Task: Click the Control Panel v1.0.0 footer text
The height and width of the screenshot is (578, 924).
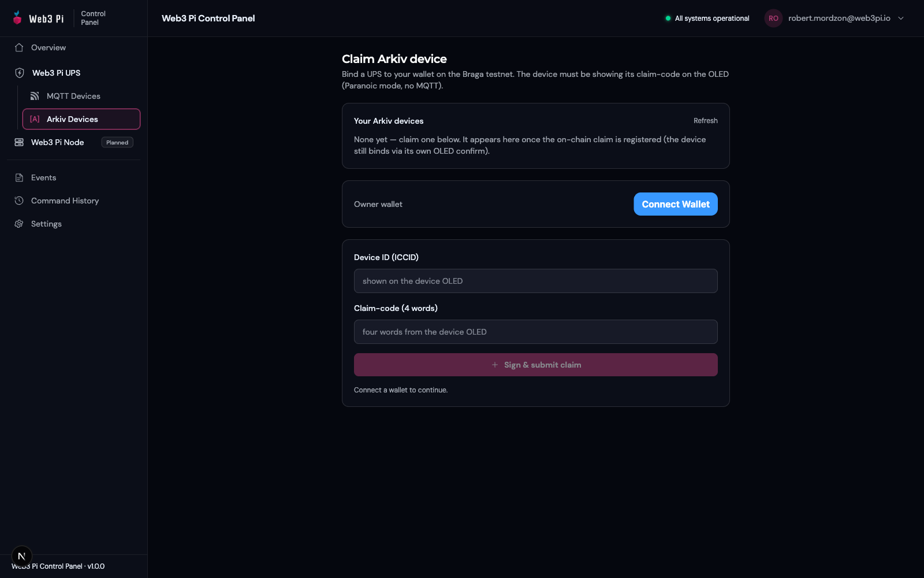Action: click(x=58, y=566)
